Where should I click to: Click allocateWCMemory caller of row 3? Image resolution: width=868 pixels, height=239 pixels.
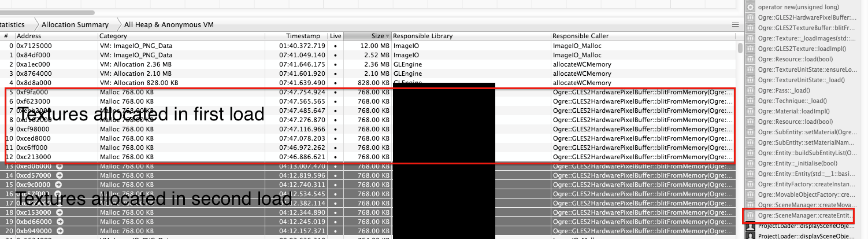pyautogui.click(x=582, y=73)
